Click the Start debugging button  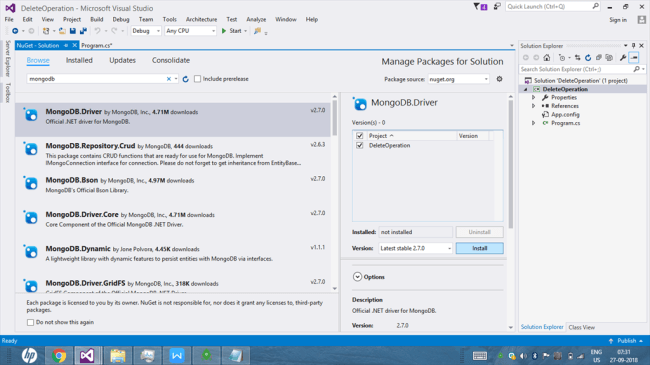(x=231, y=31)
